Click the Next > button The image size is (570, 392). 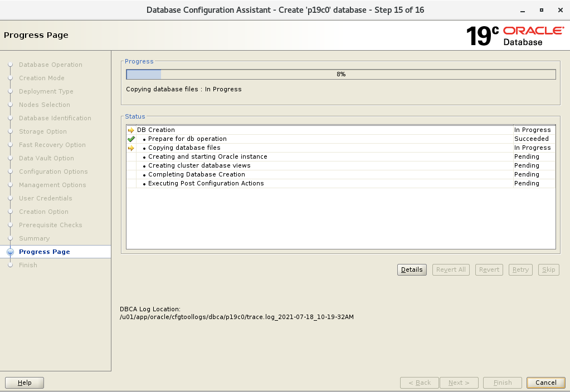459,383
